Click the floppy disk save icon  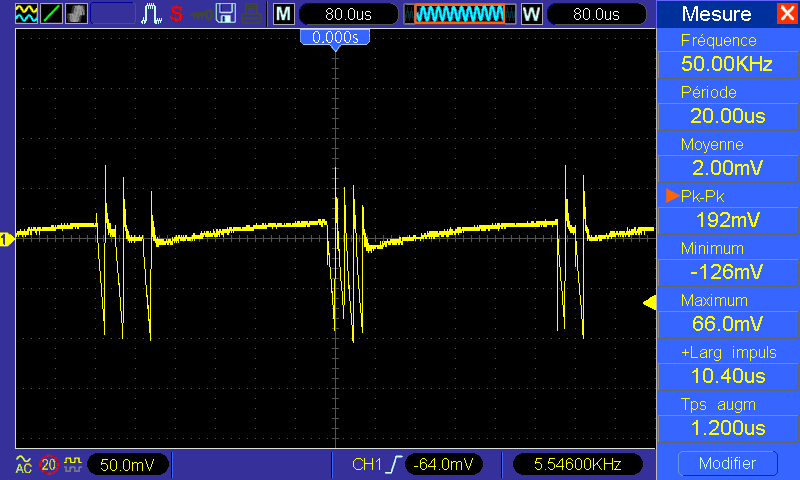(x=227, y=14)
